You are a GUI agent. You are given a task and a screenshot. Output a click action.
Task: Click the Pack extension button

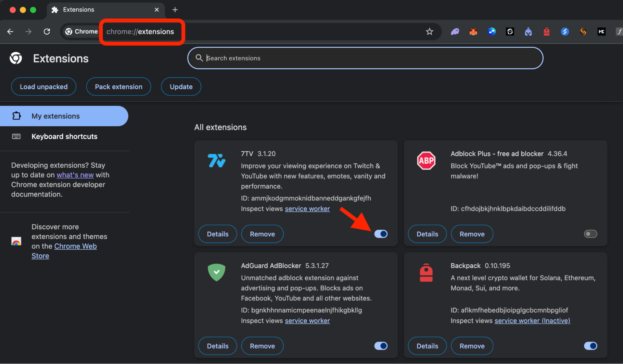pos(118,87)
